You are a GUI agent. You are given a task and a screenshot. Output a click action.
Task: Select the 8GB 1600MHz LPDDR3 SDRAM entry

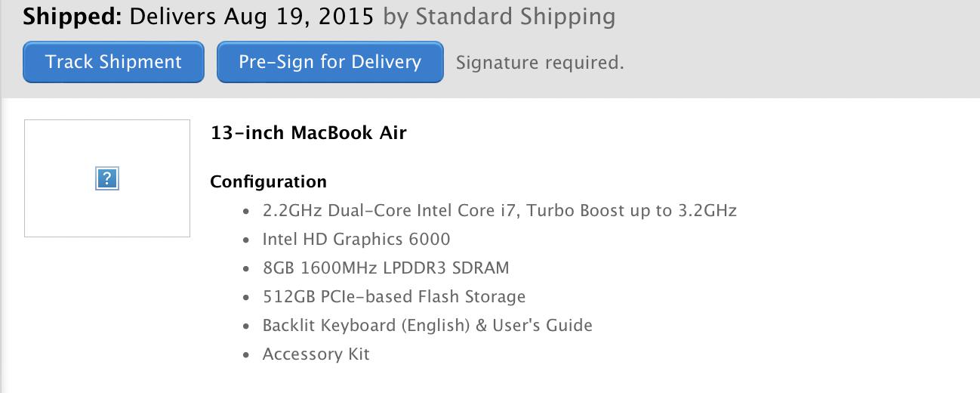coord(386,268)
